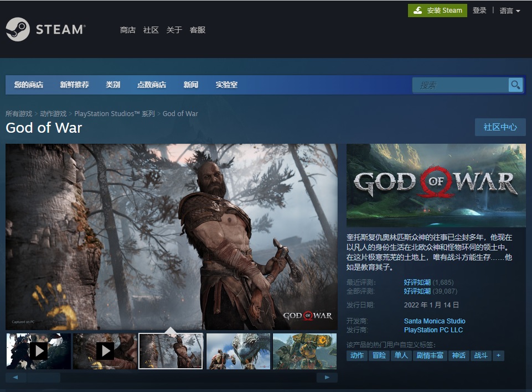Image resolution: width=532 pixels, height=392 pixels.
Task: Click 动作游戏 breadcrumb link
Action: coord(53,114)
